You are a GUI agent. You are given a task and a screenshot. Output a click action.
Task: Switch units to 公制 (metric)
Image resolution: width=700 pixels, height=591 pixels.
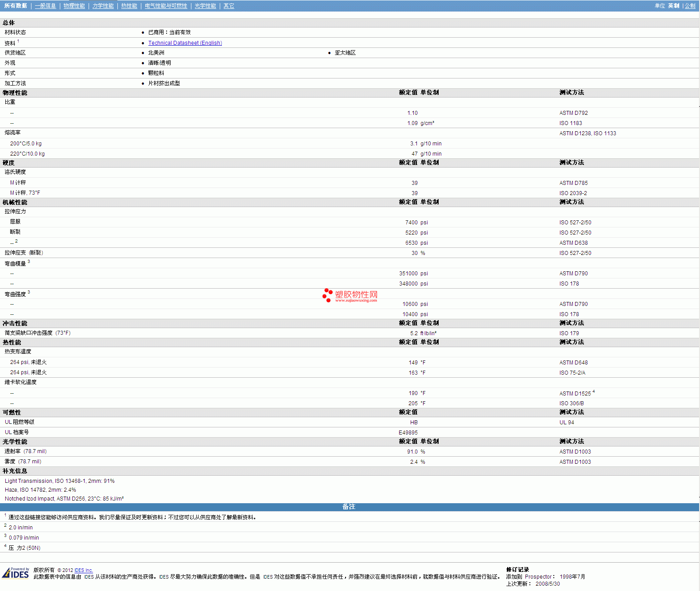[690, 6]
